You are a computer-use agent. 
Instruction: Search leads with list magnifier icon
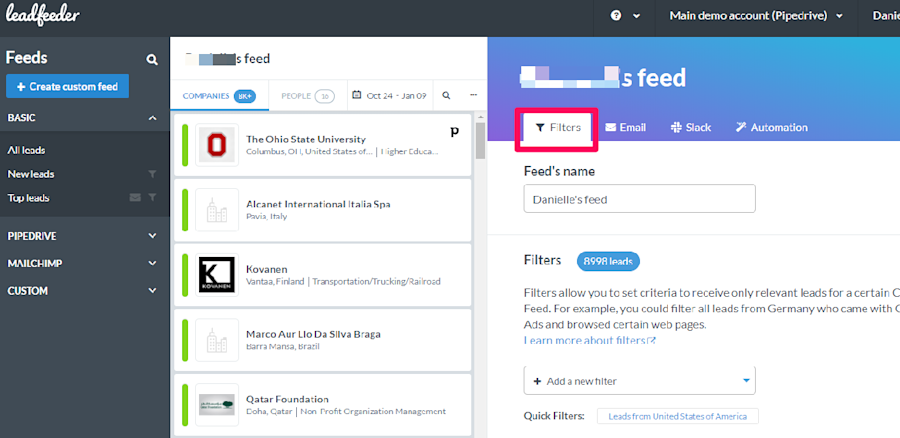pyautogui.click(x=446, y=96)
